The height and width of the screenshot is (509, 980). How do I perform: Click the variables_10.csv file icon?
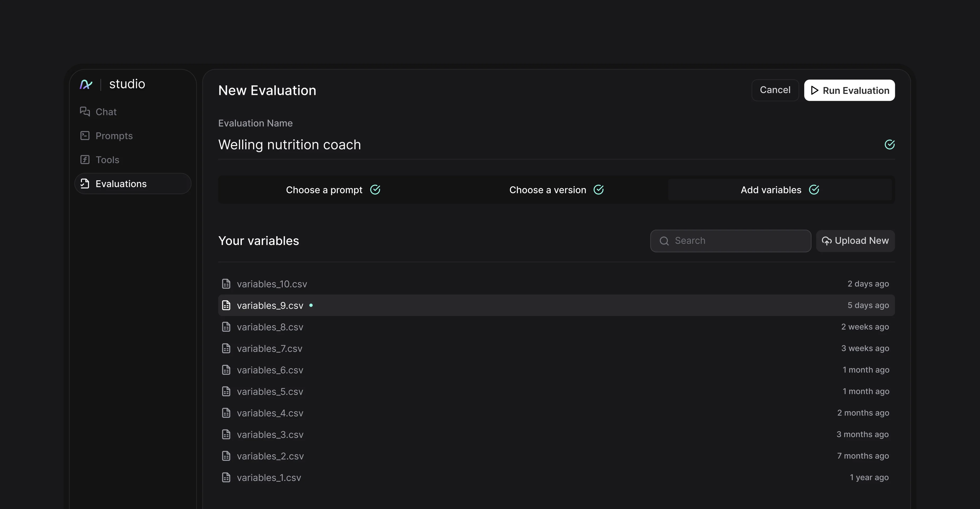226,284
